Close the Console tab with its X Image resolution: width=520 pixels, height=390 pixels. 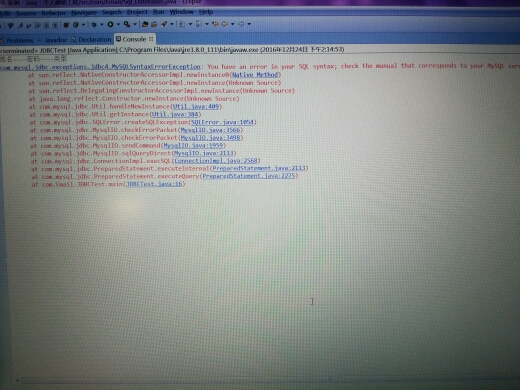click(x=151, y=39)
